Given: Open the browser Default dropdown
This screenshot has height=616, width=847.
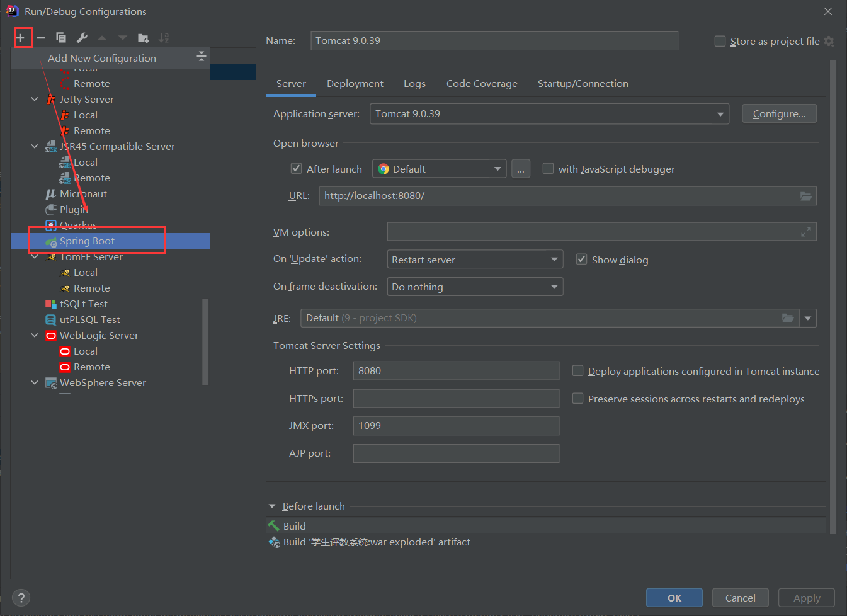Looking at the screenshot, I should click(440, 169).
